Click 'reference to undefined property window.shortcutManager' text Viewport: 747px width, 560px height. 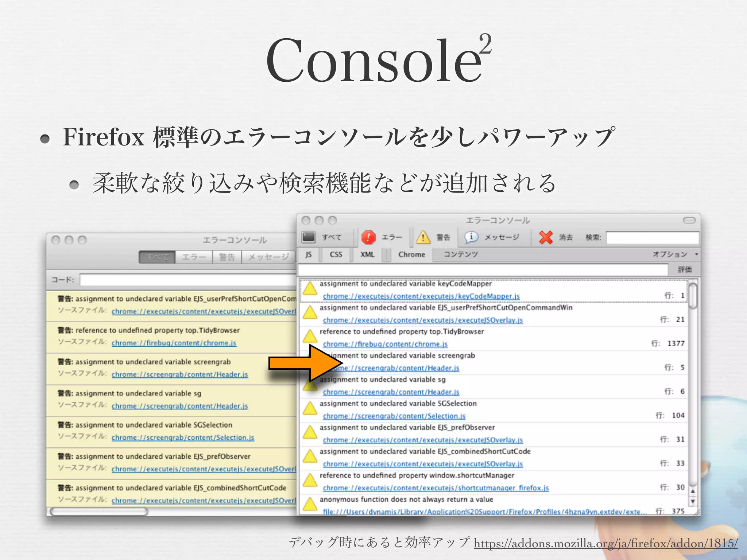417,475
